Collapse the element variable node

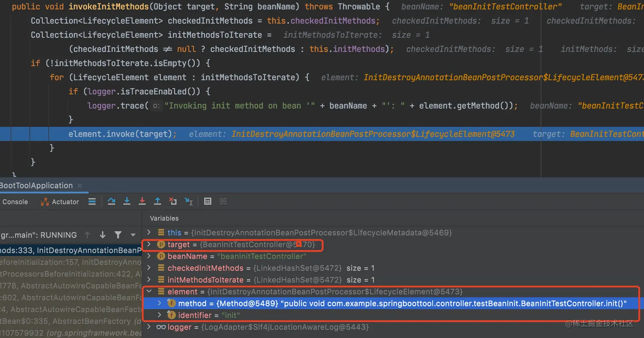click(149, 292)
